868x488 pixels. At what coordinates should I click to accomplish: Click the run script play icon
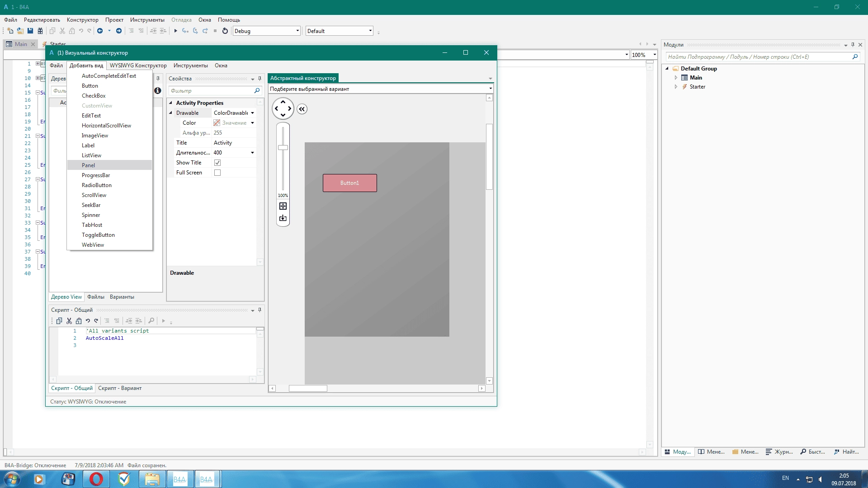click(164, 321)
